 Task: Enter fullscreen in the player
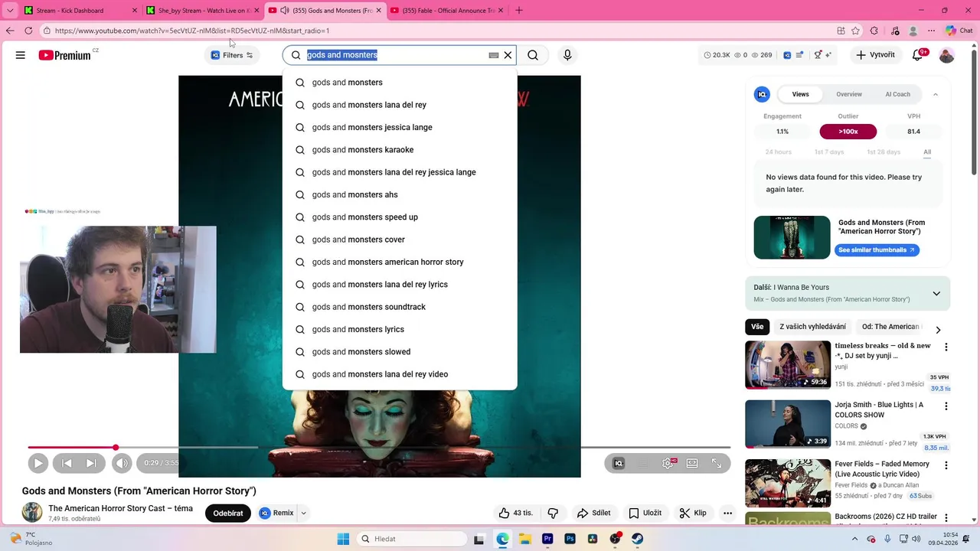(717, 463)
